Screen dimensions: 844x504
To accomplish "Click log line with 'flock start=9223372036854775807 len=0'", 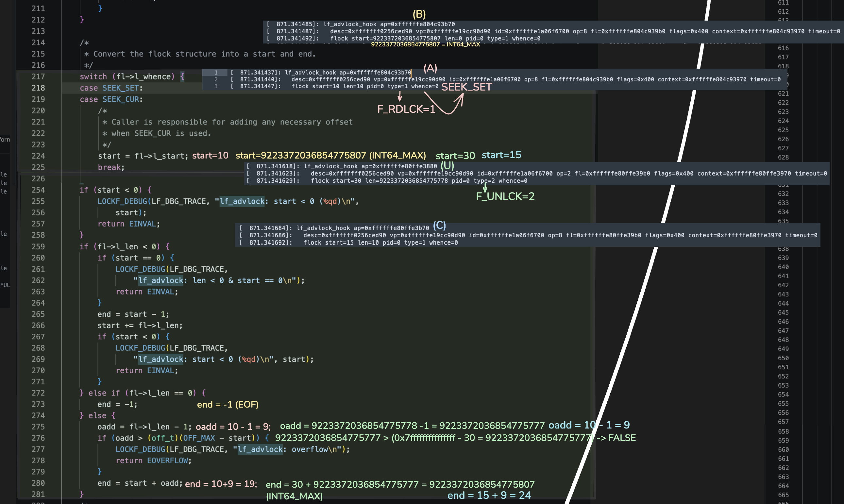I will pos(403,38).
